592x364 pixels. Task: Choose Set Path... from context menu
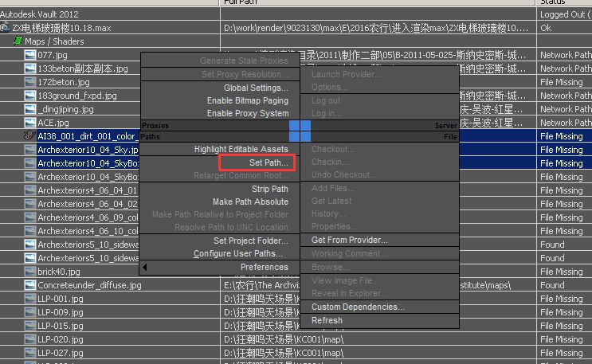(x=269, y=162)
